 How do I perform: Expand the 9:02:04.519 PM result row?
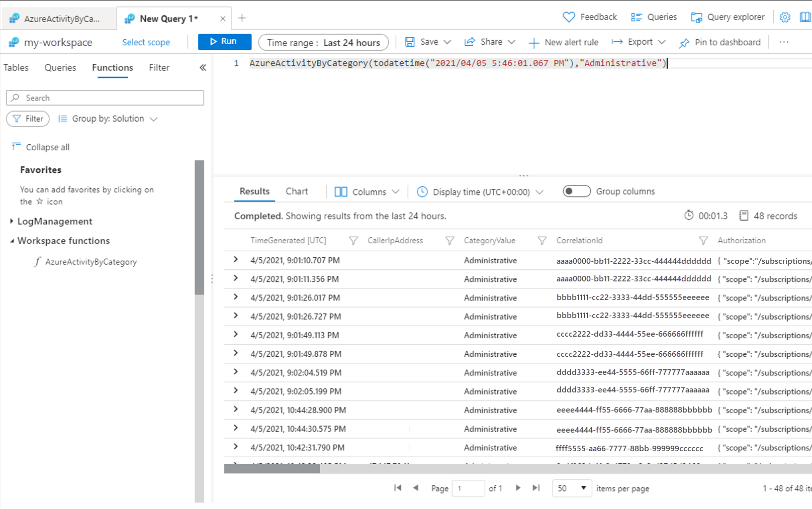(236, 372)
